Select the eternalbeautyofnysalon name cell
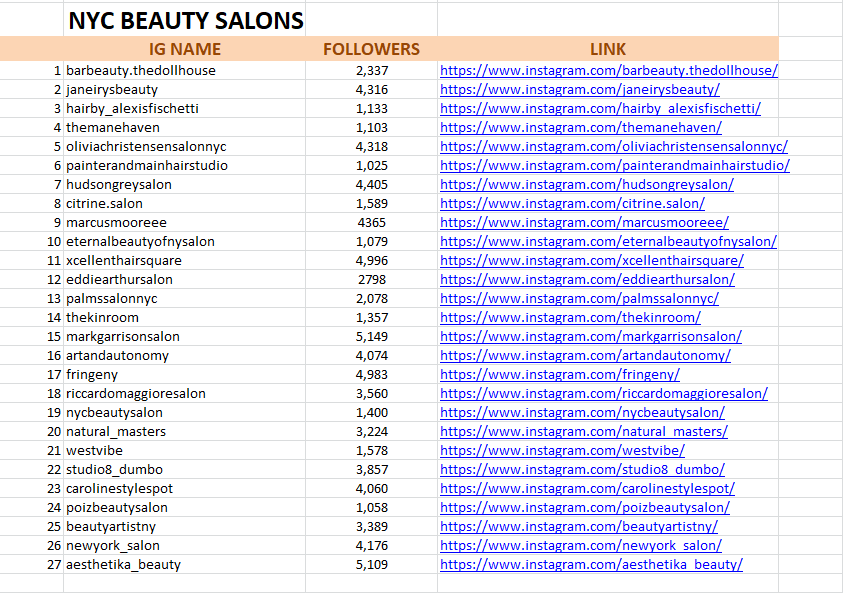843x593 pixels. click(x=184, y=241)
